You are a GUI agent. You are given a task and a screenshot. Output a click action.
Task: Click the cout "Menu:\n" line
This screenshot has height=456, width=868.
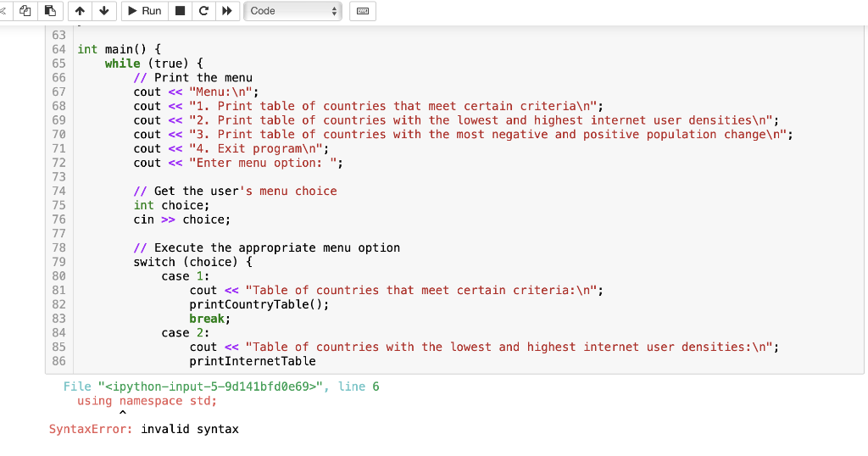click(x=196, y=92)
